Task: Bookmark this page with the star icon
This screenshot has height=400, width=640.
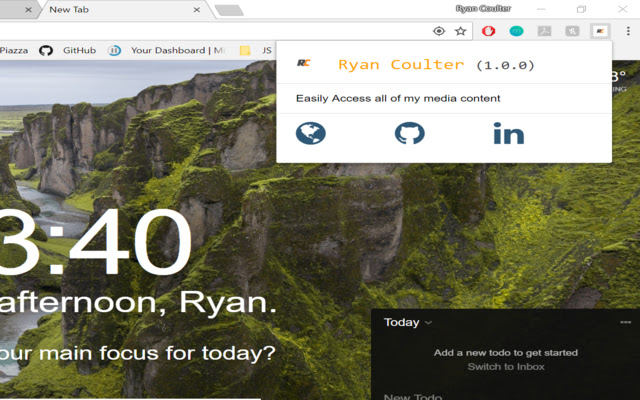Action: tap(461, 31)
